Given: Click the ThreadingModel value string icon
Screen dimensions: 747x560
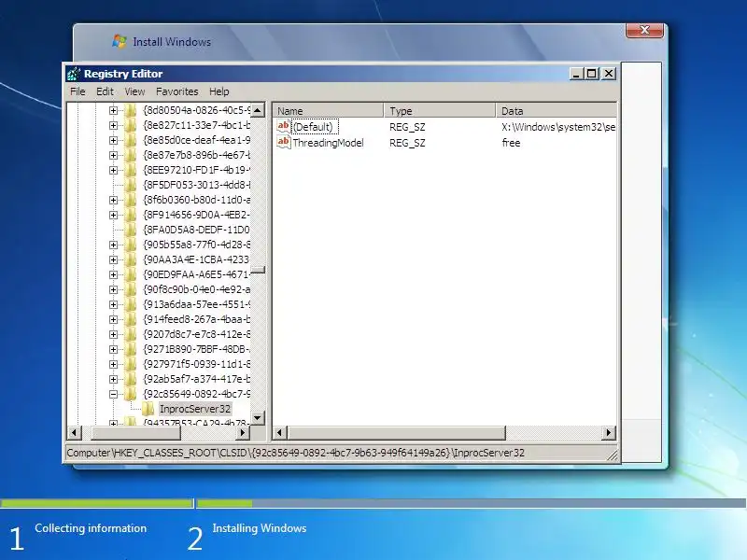Looking at the screenshot, I should pyautogui.click(x=284, y=142).
